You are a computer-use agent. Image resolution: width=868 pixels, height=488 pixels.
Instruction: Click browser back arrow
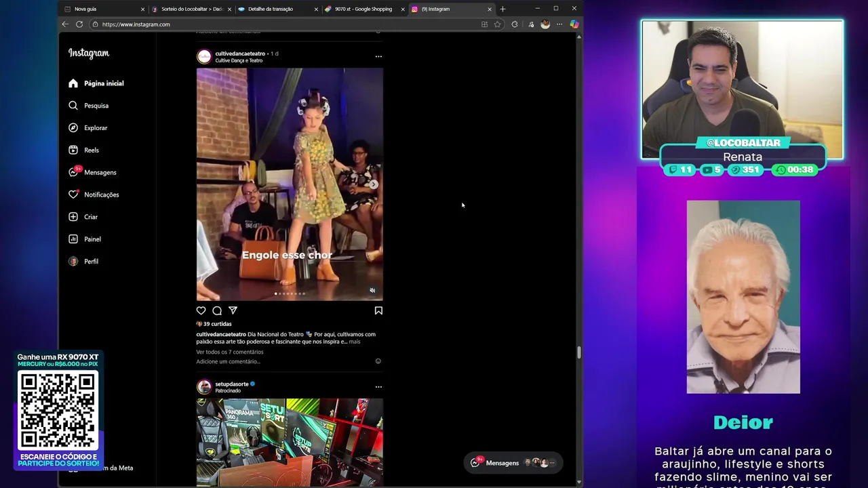point(65,24)
